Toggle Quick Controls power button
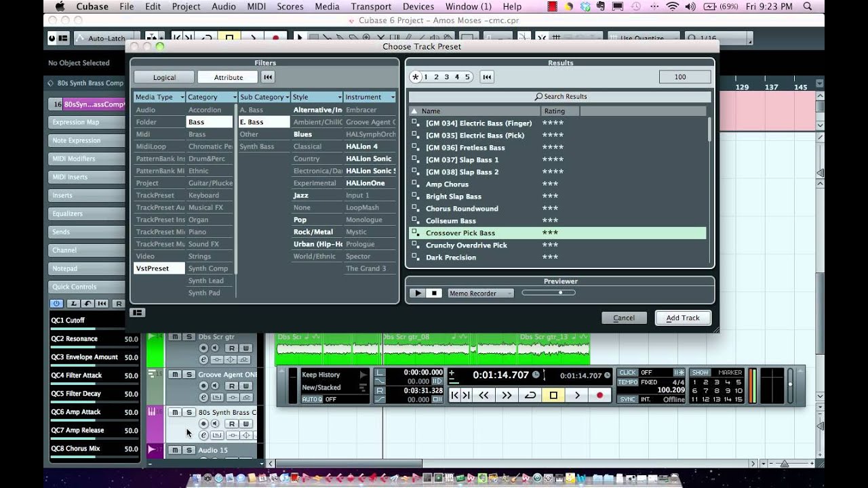The height and width of the screenshot is (488, 868). pyautogui.click(x=56, y=304)
